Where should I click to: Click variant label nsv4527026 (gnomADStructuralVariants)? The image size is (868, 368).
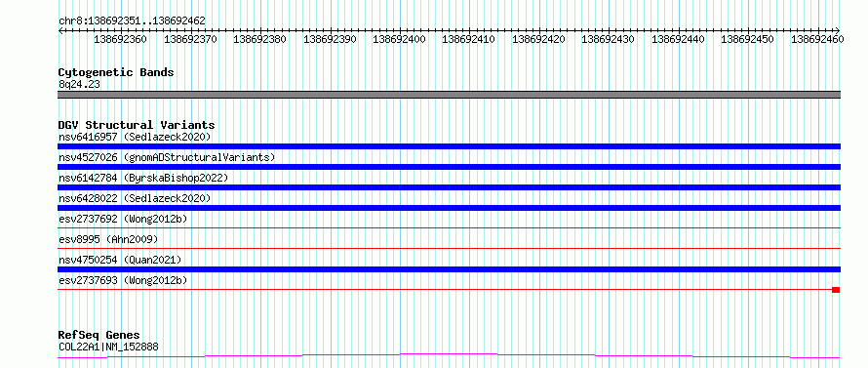click(167, 157)
